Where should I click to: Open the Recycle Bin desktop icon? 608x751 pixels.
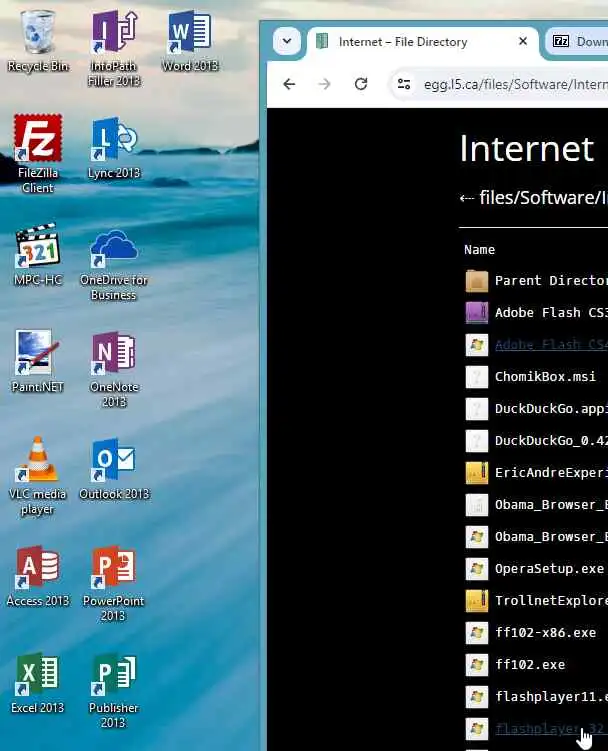(38, 42)
